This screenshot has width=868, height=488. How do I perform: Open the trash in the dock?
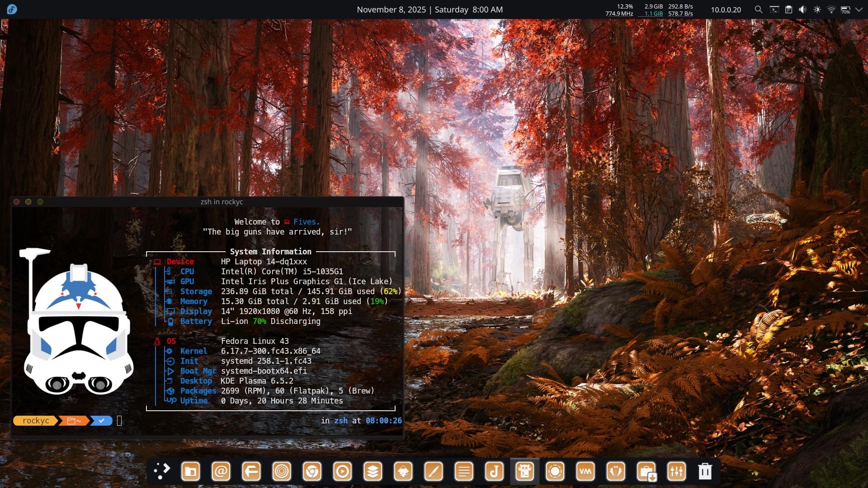click(x=705, y=472)
